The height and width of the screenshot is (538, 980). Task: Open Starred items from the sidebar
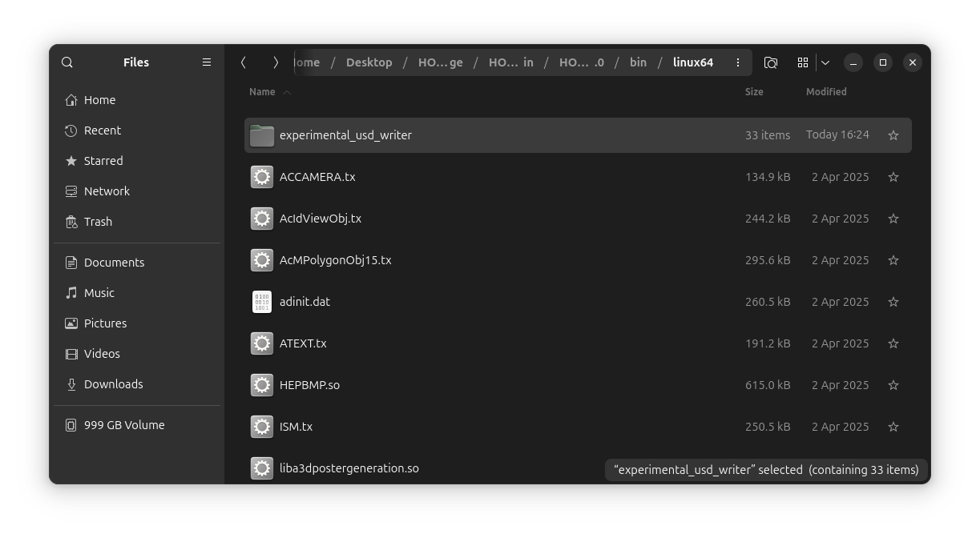pyautogui.click(x=103, y=160)
